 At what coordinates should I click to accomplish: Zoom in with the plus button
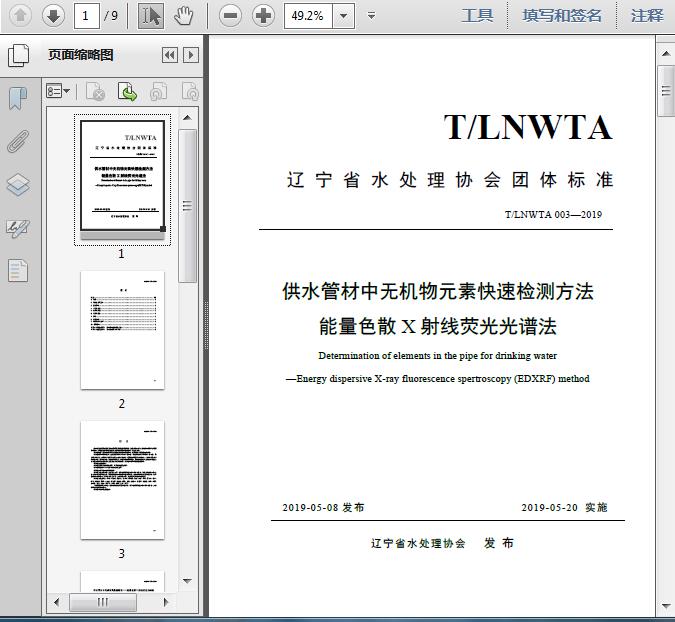point(263,16)
